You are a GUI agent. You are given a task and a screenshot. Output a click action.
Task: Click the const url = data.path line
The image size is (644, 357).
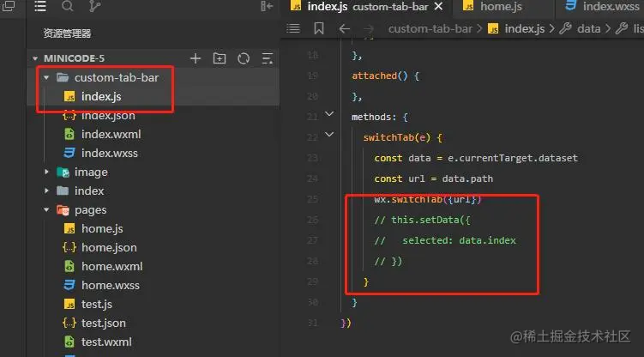(x=433, y=178)
